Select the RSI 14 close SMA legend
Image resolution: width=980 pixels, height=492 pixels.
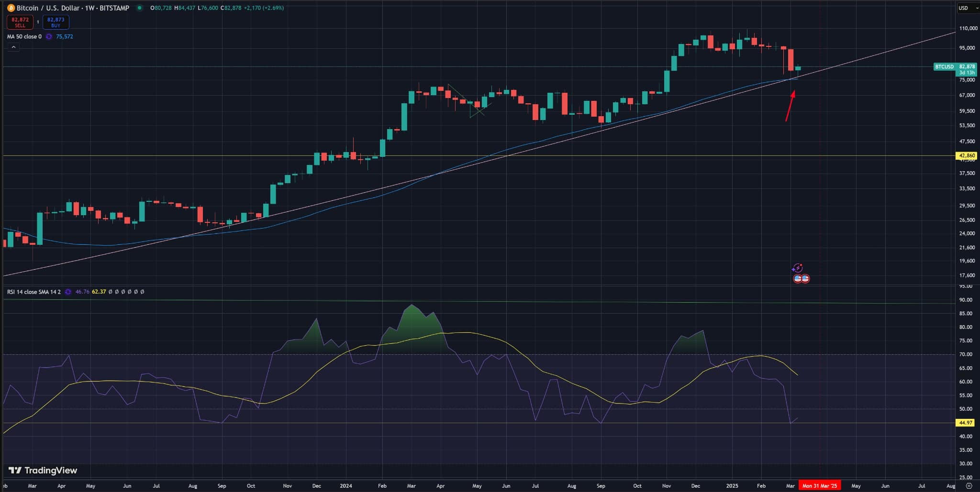[34, 292]
